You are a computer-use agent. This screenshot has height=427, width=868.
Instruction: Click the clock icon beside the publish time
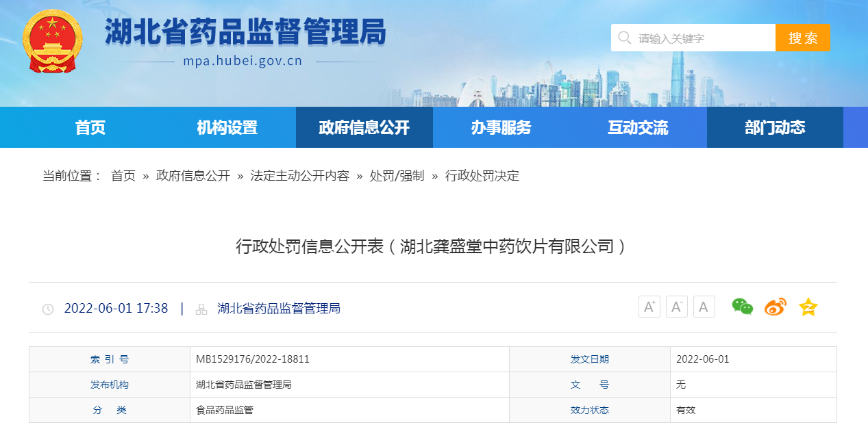point(47,308)
